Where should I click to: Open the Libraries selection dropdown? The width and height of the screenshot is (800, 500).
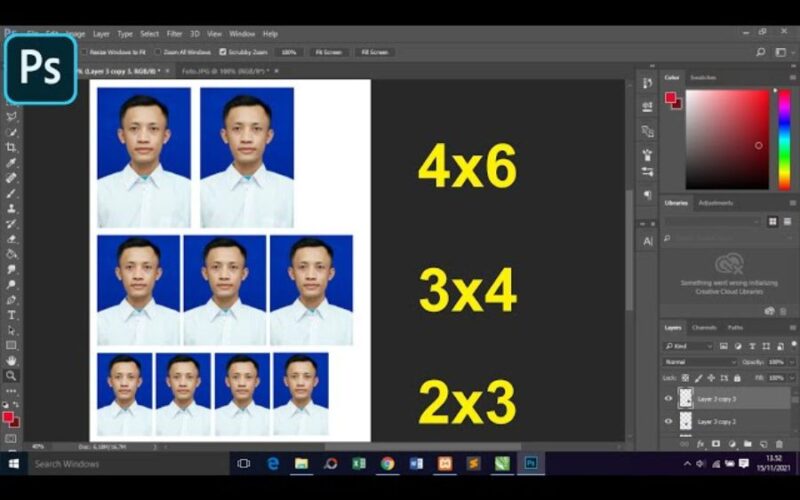[713, 221]
